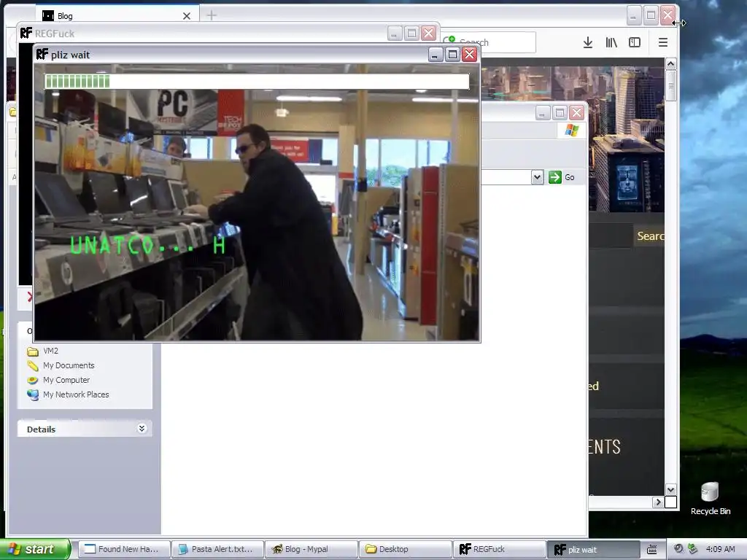Toggle the browser sidebar icon
This screenshot has width=747, height=560.
click(635, 42)
